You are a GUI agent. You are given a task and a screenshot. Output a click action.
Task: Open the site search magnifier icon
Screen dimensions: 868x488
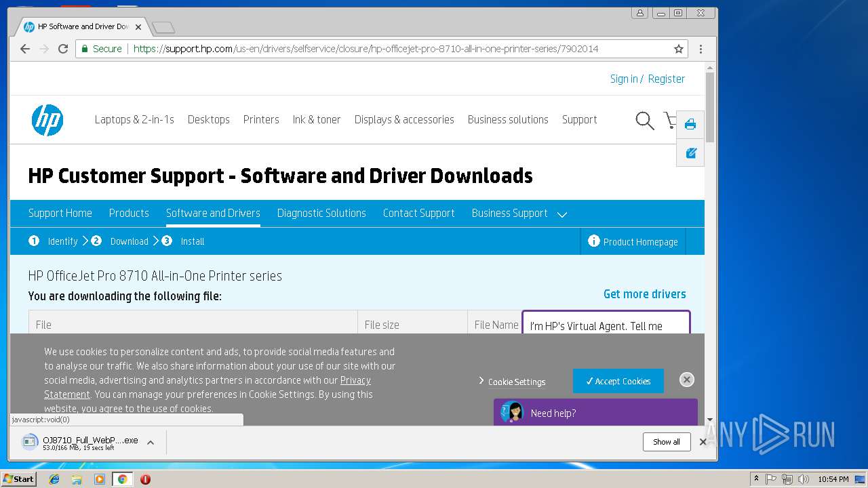tap(644, 121)
